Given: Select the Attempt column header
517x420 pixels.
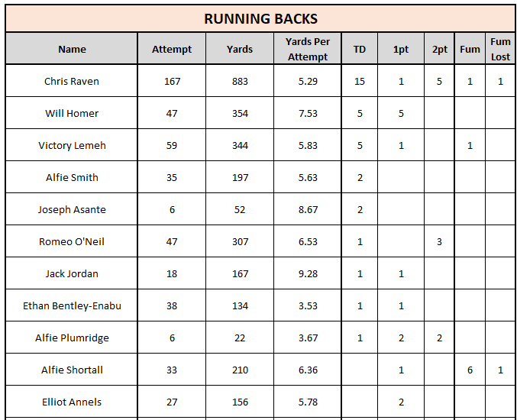Looking at the screenshot, I should 172,50.
